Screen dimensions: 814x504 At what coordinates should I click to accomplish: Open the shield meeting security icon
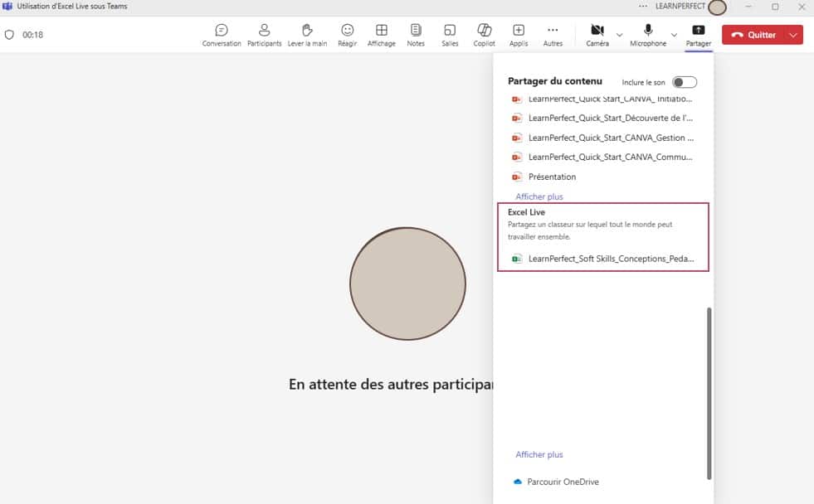click(x=9, y=35)
